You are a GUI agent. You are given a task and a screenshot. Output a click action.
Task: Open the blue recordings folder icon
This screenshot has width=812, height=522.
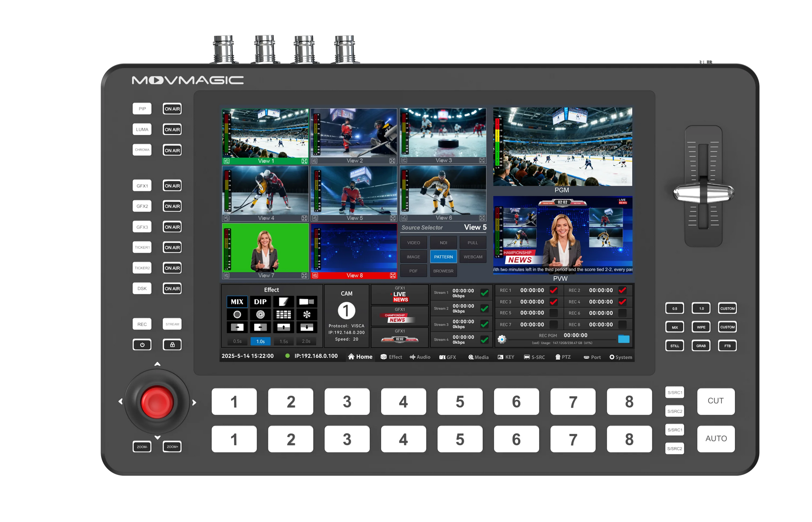click(x=624, y=339)
